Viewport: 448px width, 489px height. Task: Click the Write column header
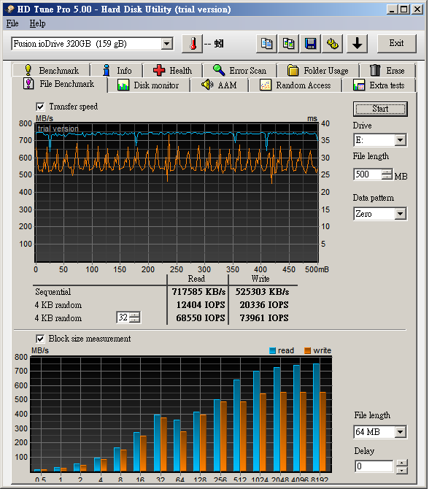pyautogui.click(x=260, y=279)
